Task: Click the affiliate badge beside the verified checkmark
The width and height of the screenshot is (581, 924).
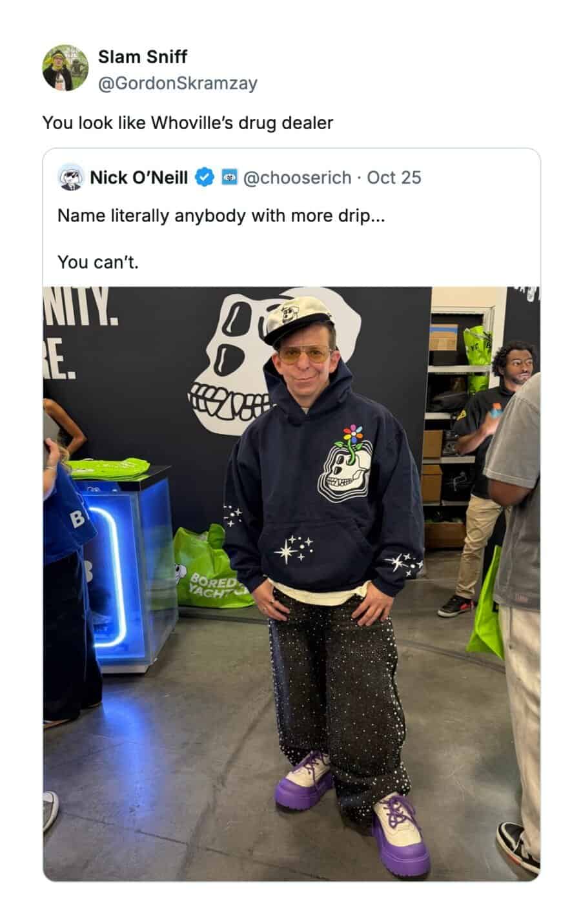Action: point(229,177)
